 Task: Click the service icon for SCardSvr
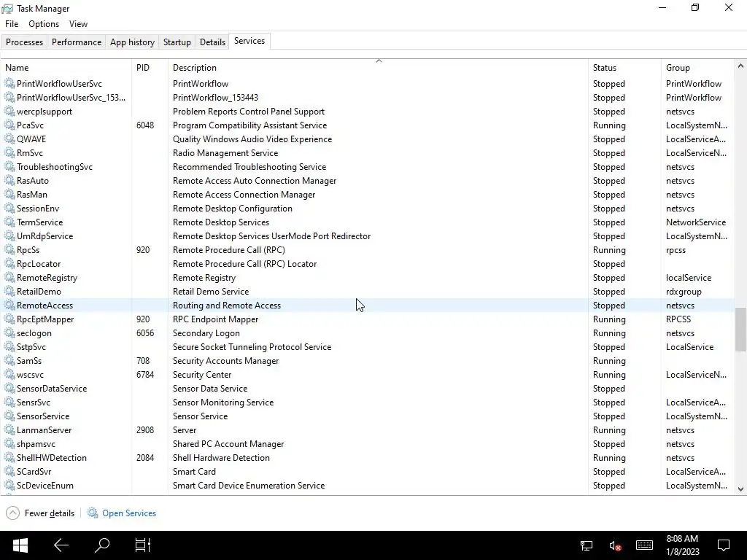tap(9, 472)
